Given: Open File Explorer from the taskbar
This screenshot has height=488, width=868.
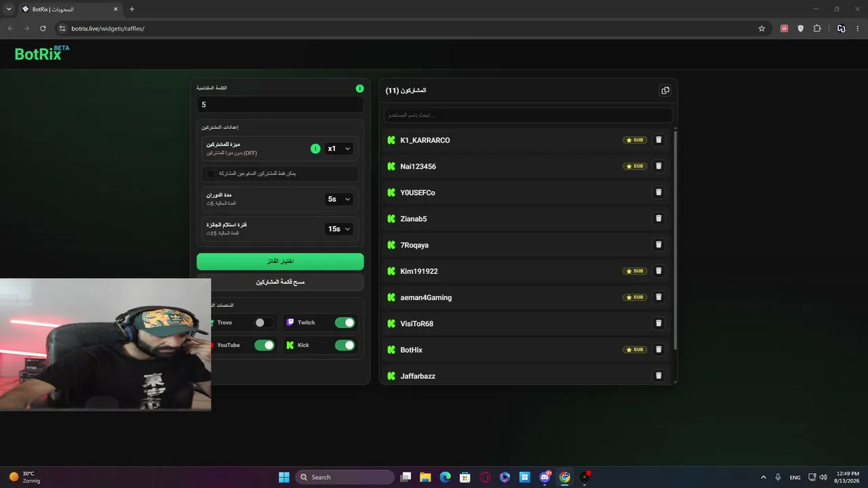Looking at the screenshot, I should (425, 477).
